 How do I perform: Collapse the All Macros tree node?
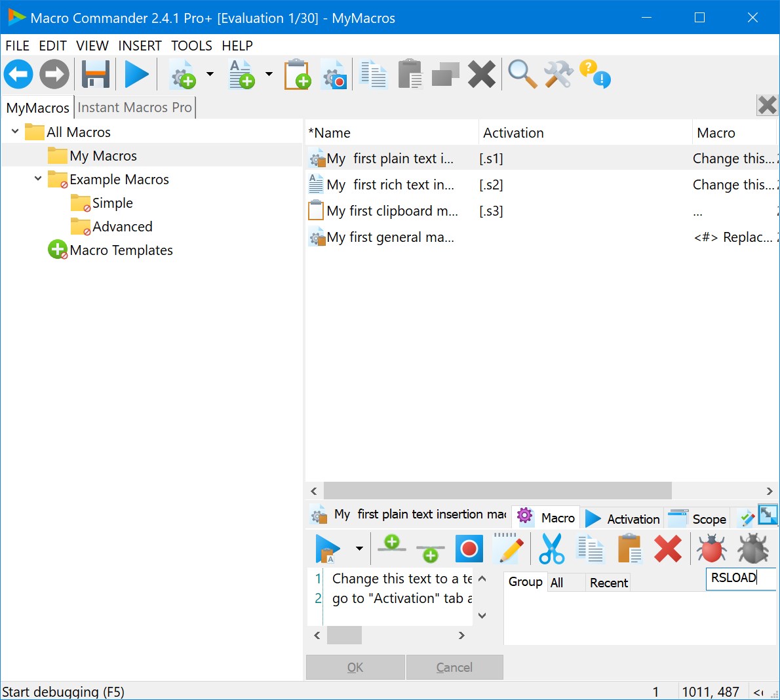[x=15, y=132]
